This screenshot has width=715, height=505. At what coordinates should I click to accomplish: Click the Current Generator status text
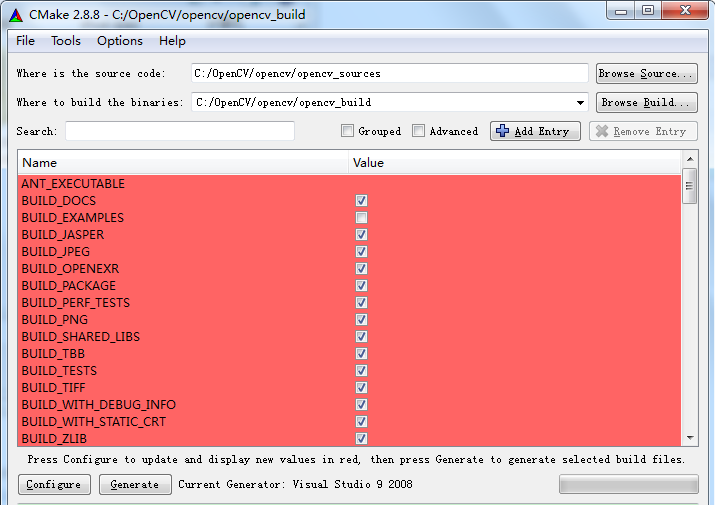[x=295, y=484]
